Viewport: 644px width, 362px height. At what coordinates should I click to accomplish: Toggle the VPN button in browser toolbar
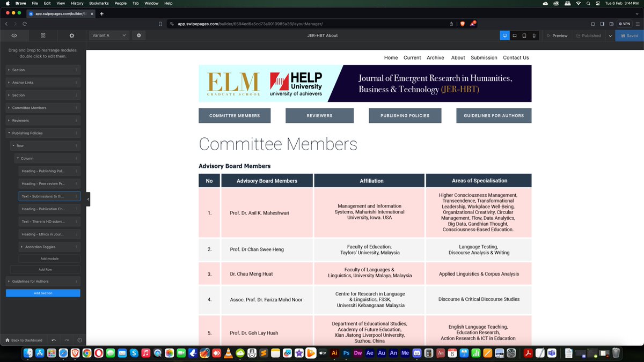coord(625,24)
